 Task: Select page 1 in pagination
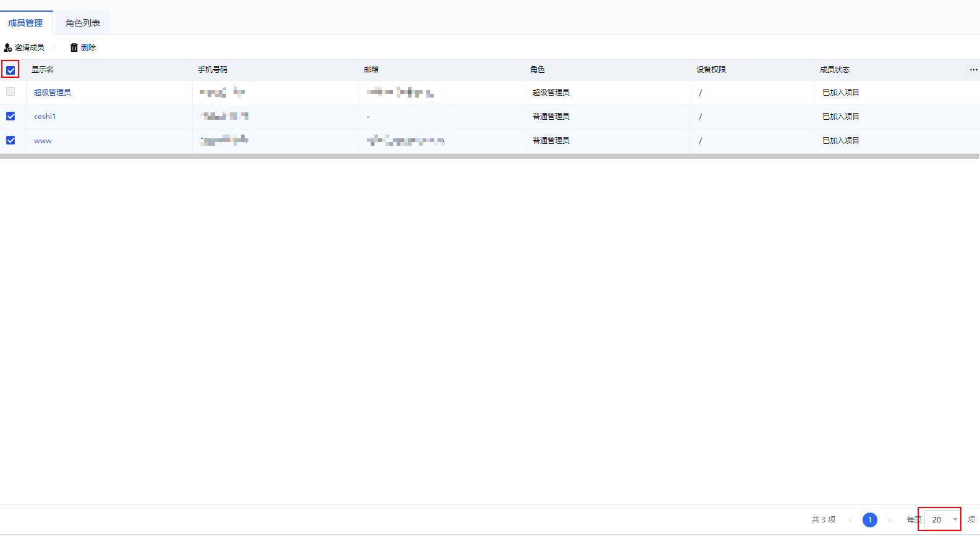coord(869,520)
